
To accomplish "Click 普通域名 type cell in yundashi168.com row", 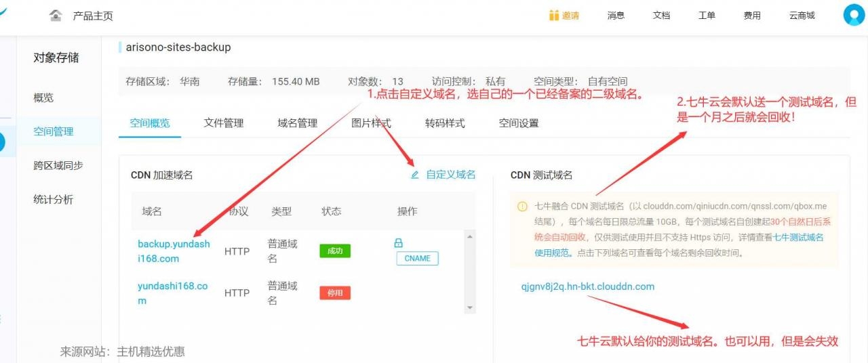I will tap(283, 293).
